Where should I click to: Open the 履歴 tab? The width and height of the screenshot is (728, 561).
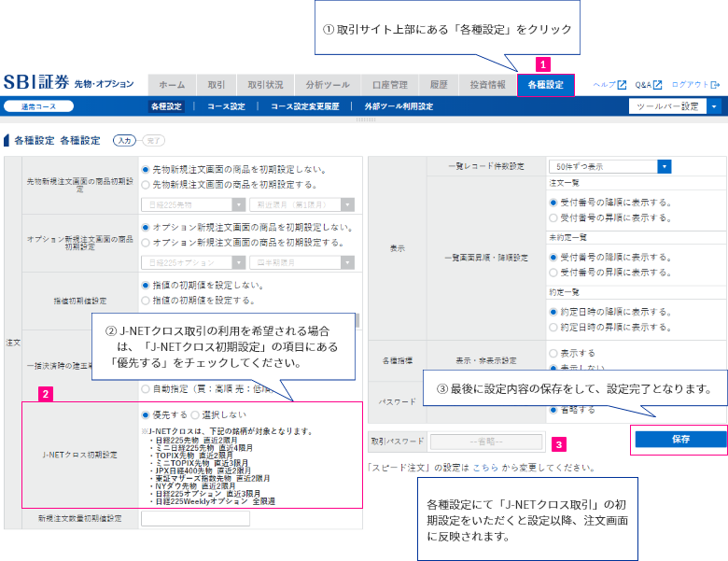click(439, 85)
